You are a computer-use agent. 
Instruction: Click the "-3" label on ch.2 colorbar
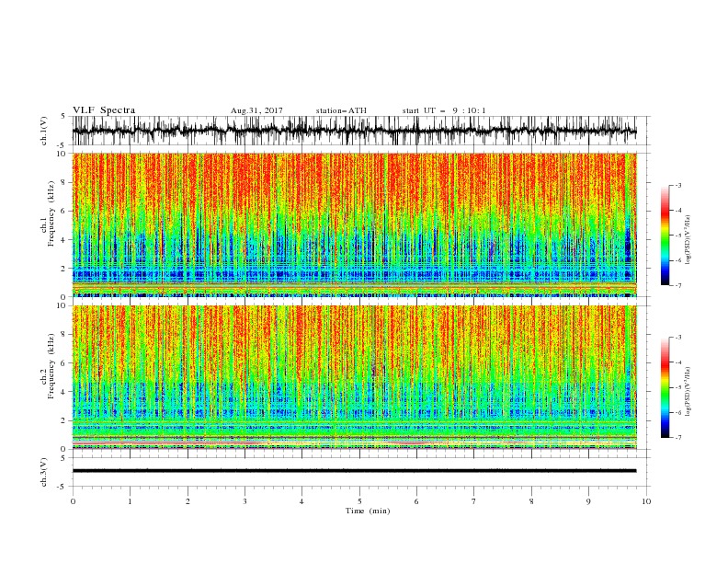tap(678, 338)
